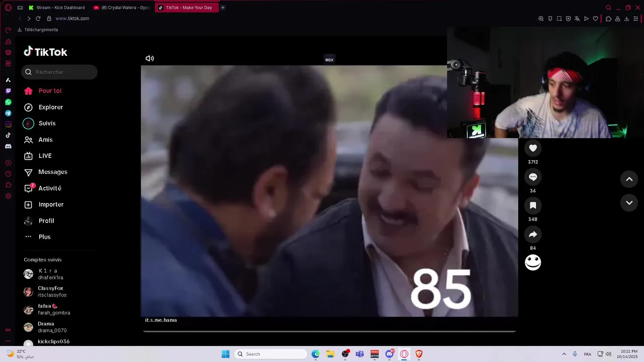Image resolution: width=644 pixels, height=362 pixels.
Task: Click the pin toolbar icon
Action: [550, 19]
